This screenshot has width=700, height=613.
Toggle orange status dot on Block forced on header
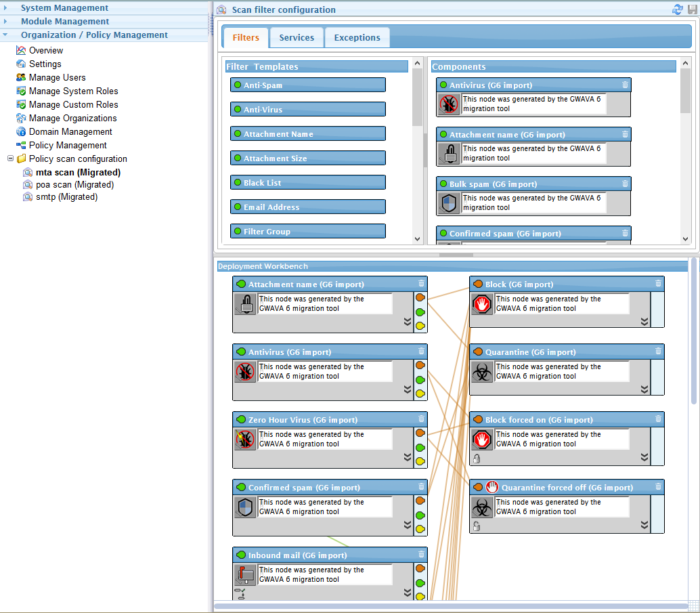[x=478, y=419]
